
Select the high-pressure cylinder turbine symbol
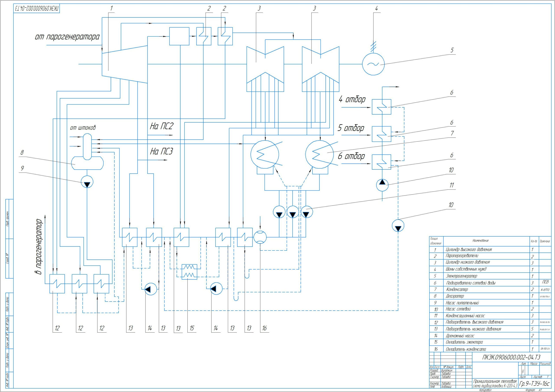click(124, 64)
